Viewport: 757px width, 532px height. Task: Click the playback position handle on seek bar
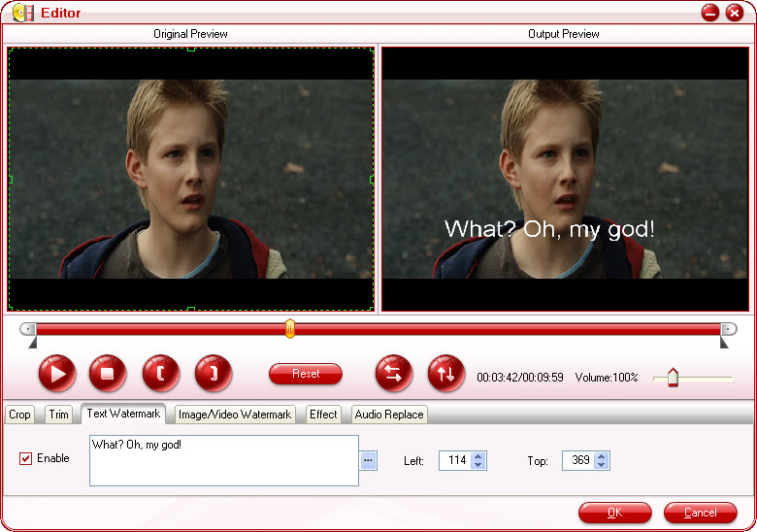(289, 329)
